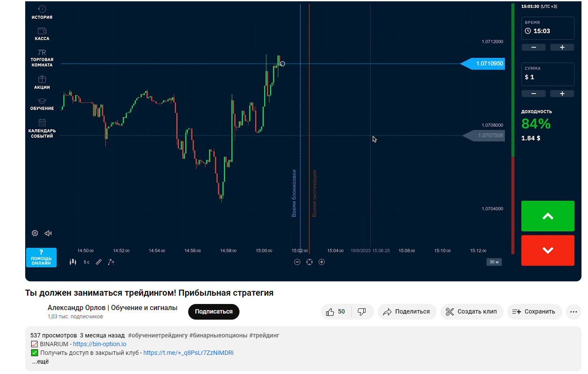Click the 15:01:30 (UTC +3) clock text
This screenshot has height=374, width=588.
point(539,7)
